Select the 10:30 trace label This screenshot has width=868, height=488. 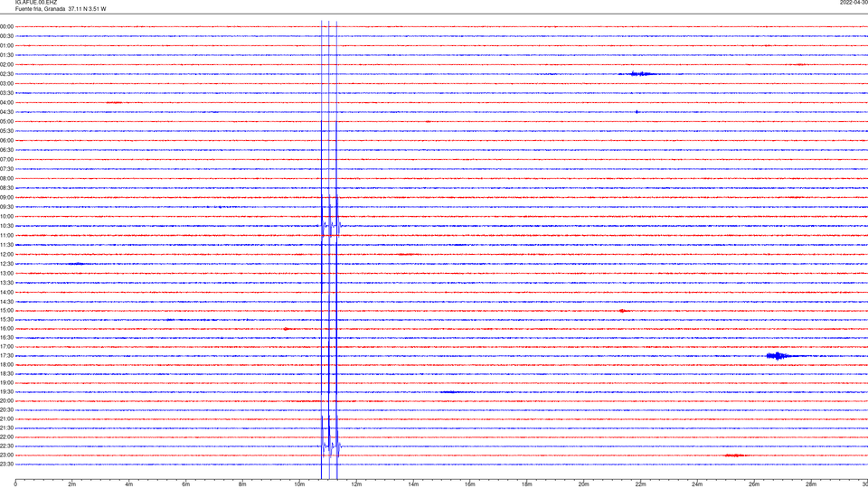coord(6,226)
